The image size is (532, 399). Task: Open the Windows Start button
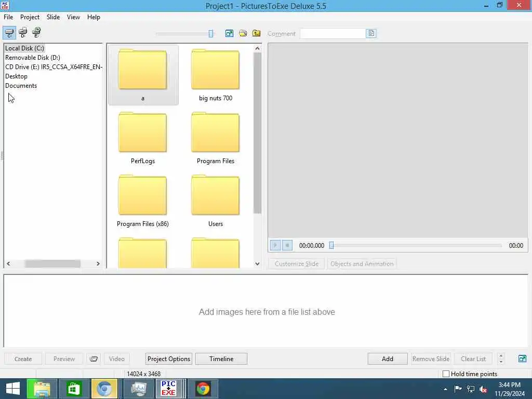click(12, 389)
